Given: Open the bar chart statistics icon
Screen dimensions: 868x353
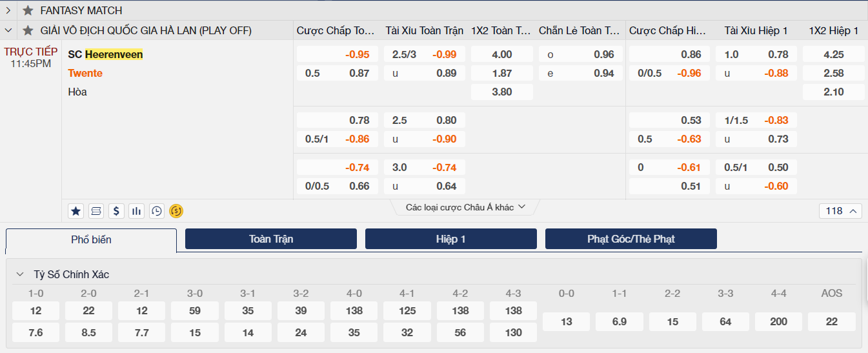Looking at the screenshot, I should (x=136, y=210).
